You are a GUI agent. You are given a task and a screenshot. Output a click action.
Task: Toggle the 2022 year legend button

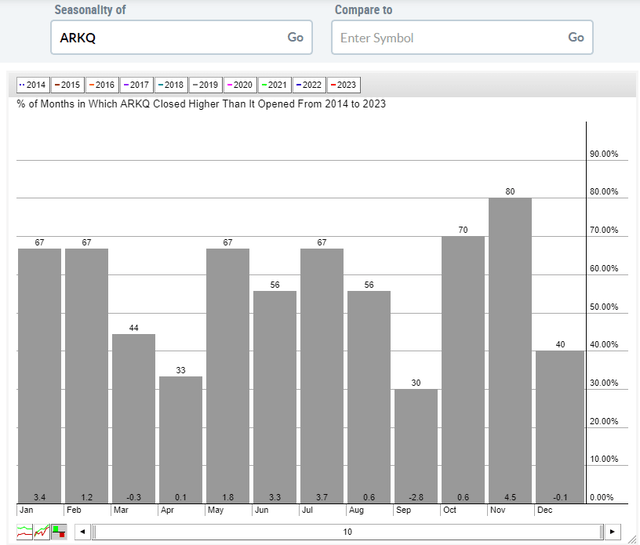[309, 85]
